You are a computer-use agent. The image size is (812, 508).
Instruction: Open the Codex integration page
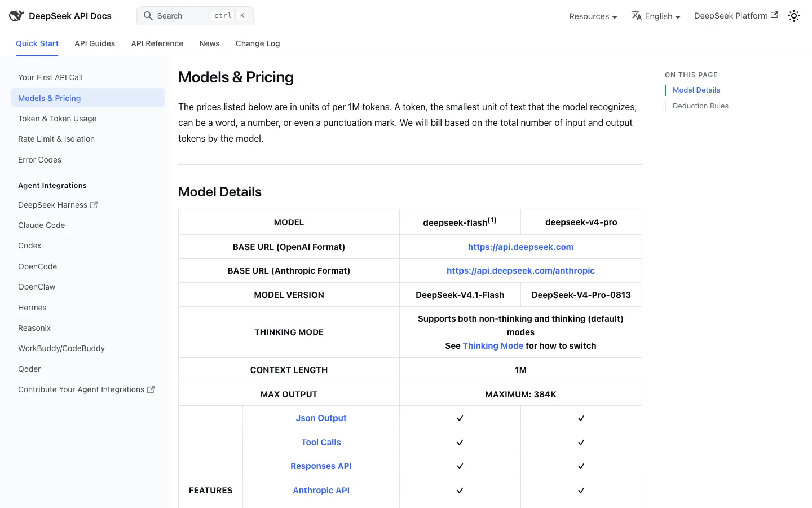coord(88,246)
